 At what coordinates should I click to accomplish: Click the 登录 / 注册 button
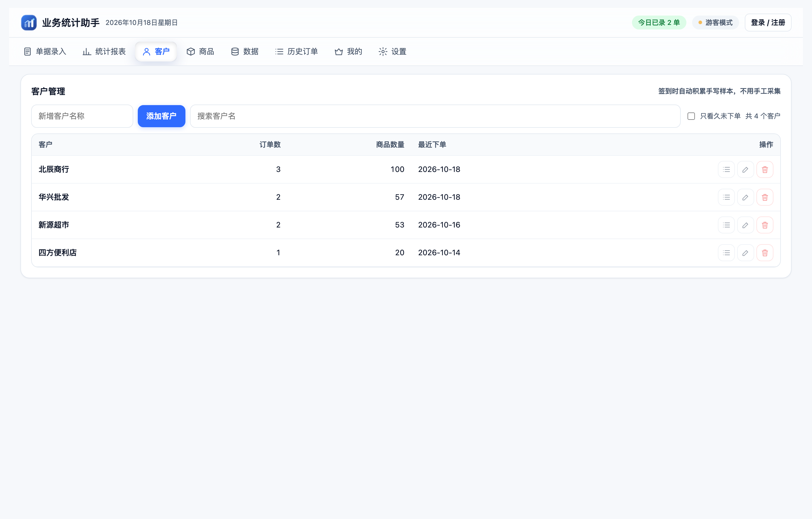[768, 23]
